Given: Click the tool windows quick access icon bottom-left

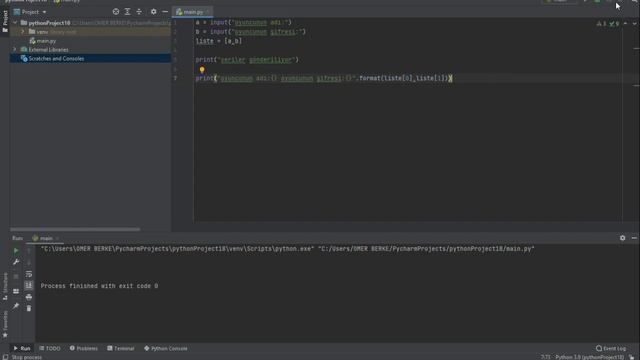Looking at the screenshot, I should pos(5,357).
